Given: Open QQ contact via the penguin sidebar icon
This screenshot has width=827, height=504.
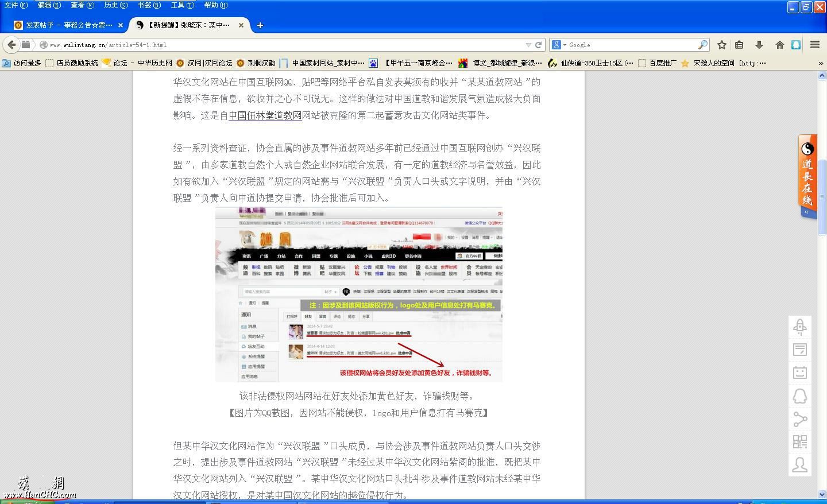Looking at the screenshot, I should [800, 396].
